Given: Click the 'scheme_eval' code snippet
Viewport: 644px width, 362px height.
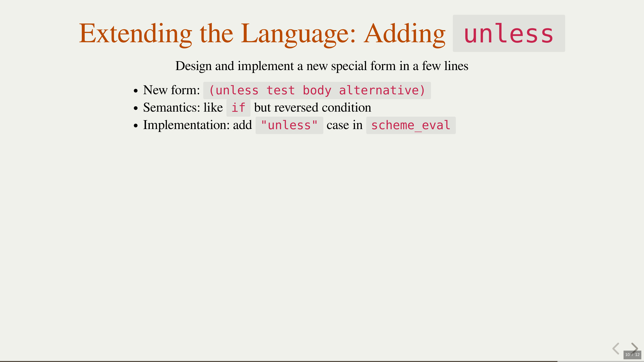Looking at the screenshot, I should coord(411,125).
